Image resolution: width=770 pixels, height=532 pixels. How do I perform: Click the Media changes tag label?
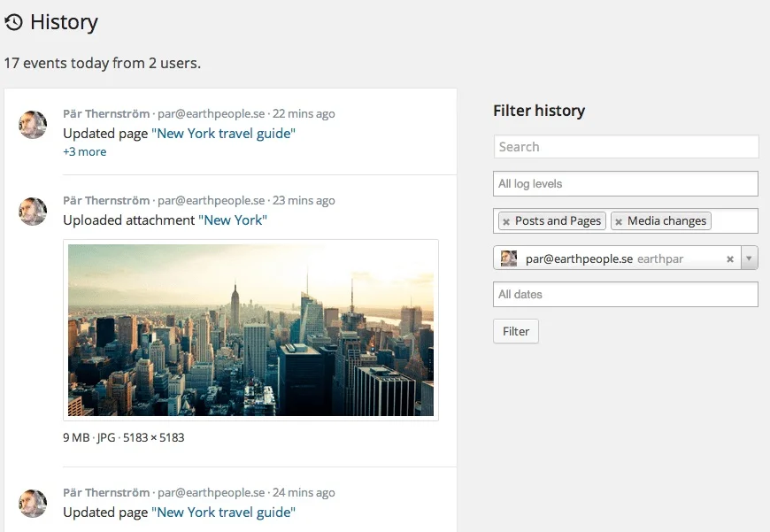[666, 221]
